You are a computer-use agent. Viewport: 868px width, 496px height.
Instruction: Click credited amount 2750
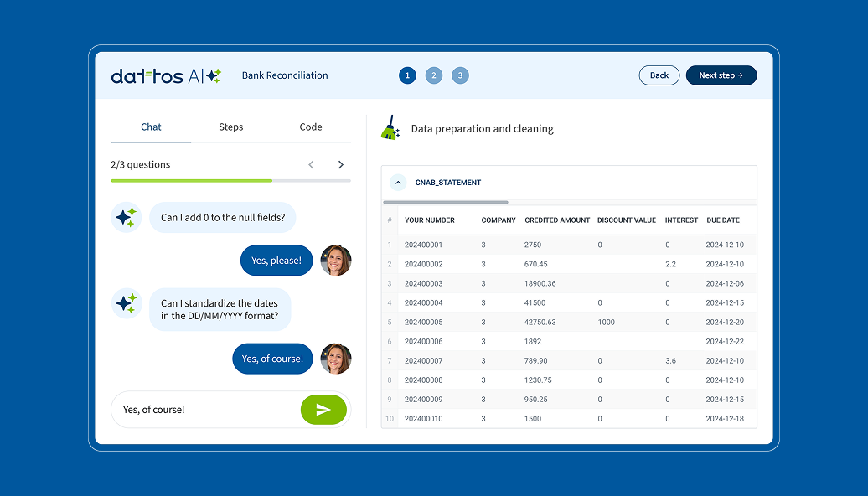533,245
